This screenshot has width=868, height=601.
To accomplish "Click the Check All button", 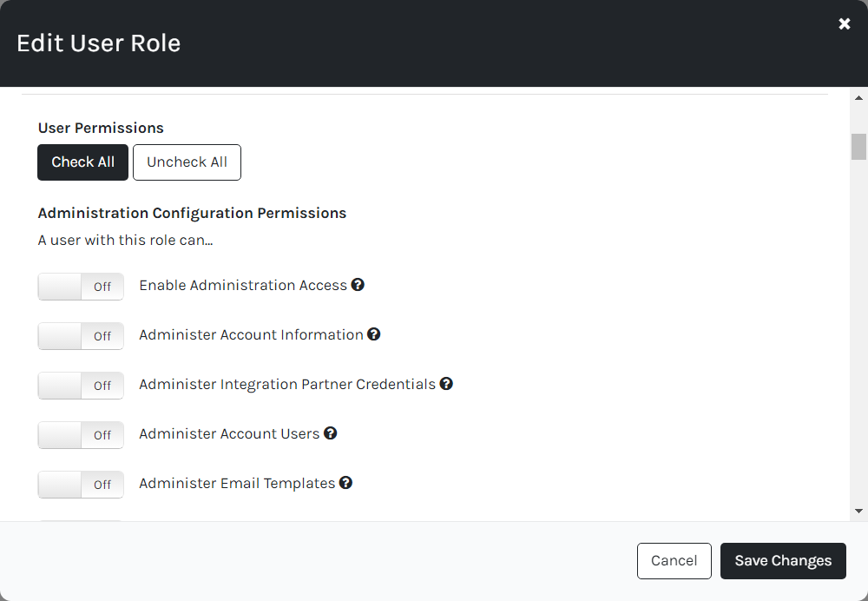I will (x=83, y=162).
